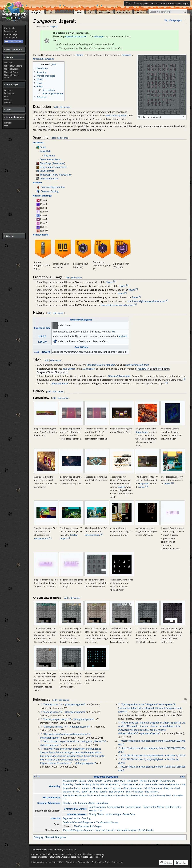Viewport: 192px width, 868px height.
Task: Open the Standard Galactic Alphabet link
Action: click(101, 365)
